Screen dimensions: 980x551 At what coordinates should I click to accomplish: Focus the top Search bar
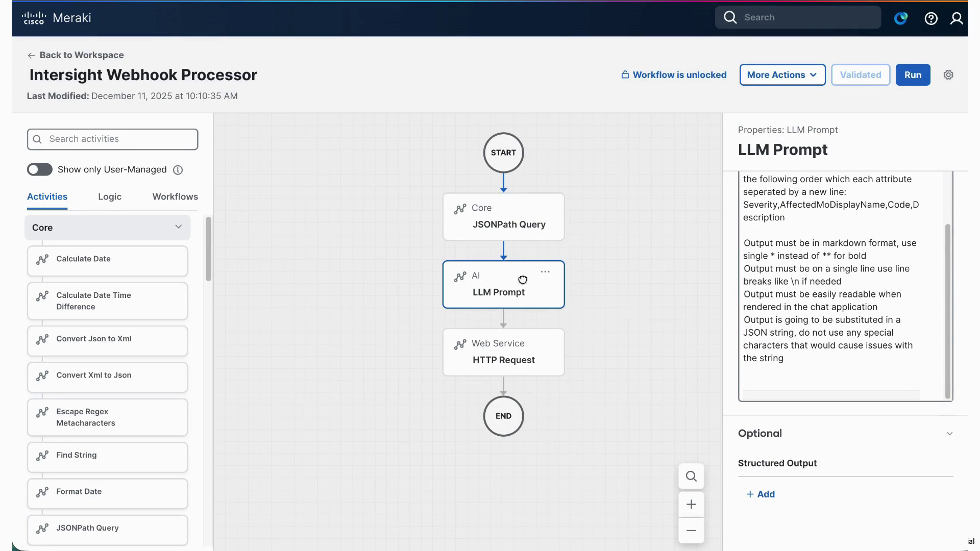click(798, 17)
